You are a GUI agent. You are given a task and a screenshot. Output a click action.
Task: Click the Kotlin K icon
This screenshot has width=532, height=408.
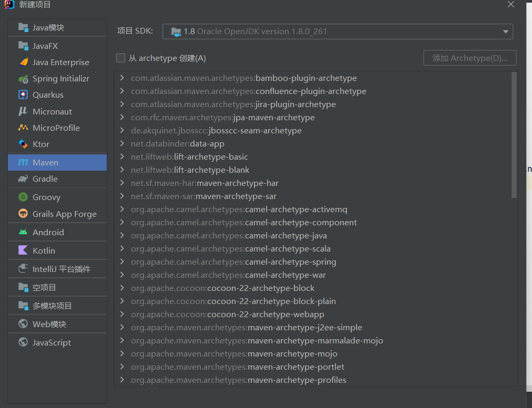coord(23,250)
